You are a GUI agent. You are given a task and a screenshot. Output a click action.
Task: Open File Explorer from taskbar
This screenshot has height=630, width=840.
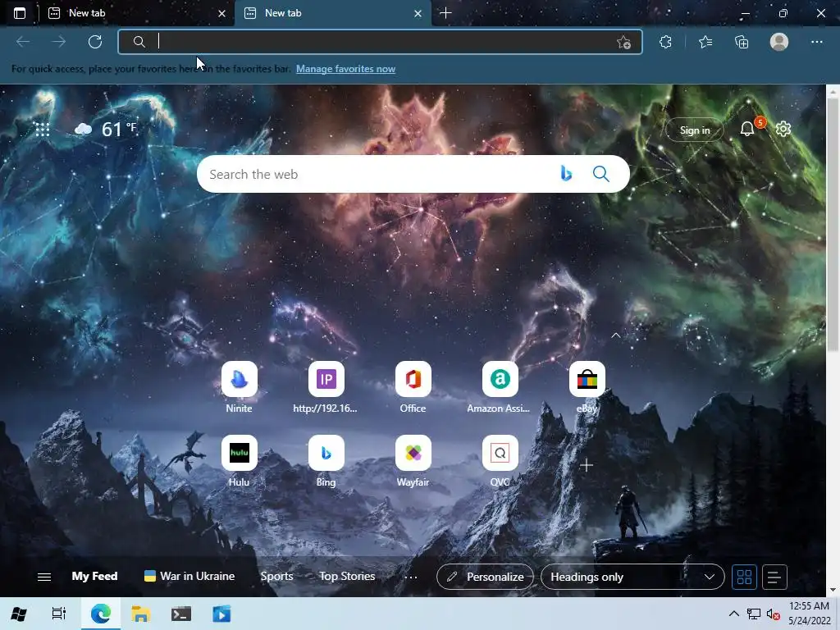click(140, 614)
